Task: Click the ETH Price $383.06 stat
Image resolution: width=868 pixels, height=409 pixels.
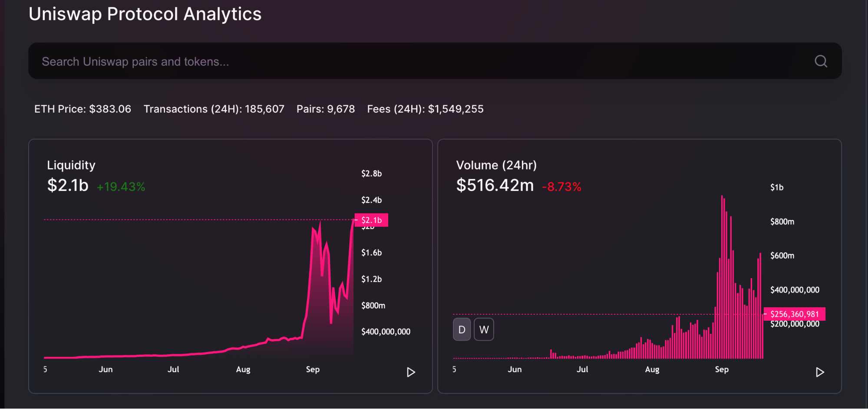Action: tap(83, 109)
